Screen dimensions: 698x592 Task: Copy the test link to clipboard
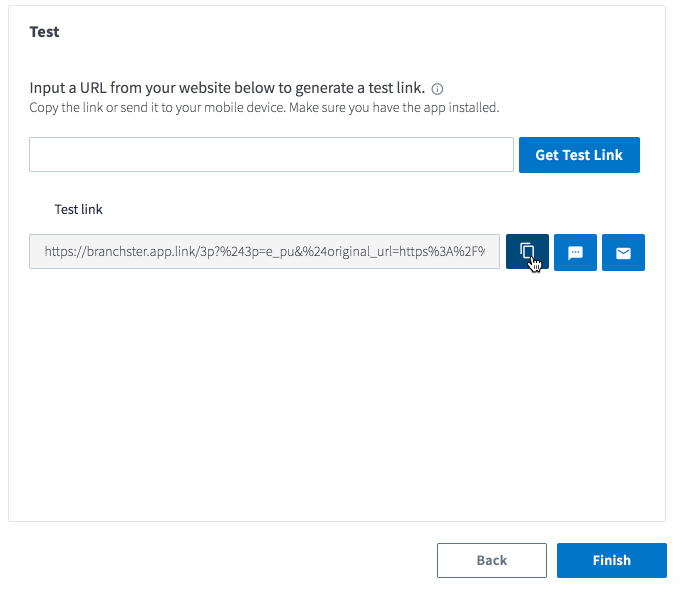(527, 252)
